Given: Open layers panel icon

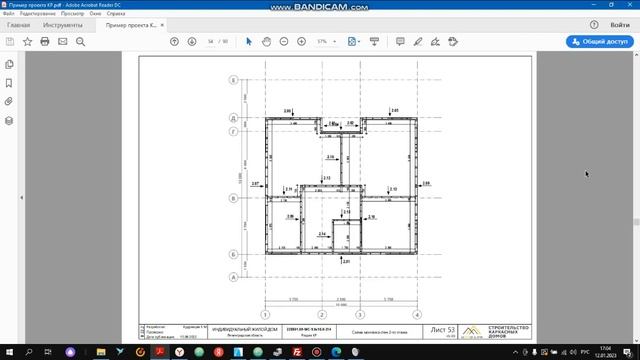Looking at the screenshot, I should point(9,120).
